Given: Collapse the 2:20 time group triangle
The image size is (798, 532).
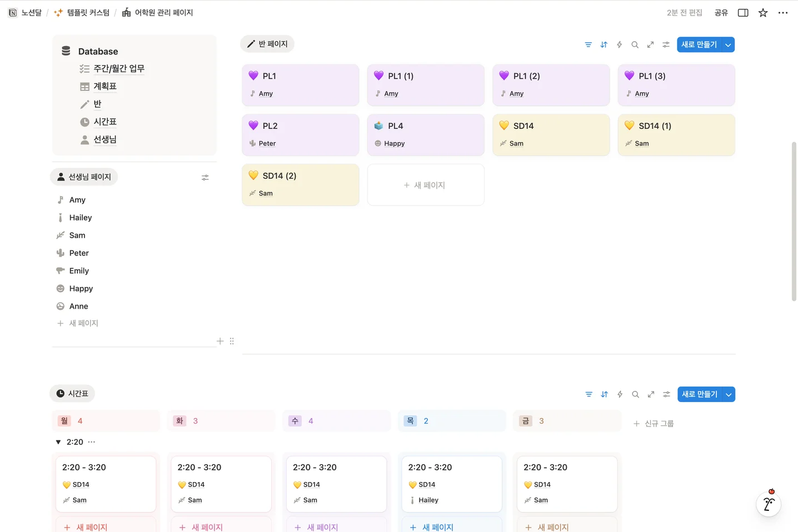Looking at the screenshot, I should (58, 442).
